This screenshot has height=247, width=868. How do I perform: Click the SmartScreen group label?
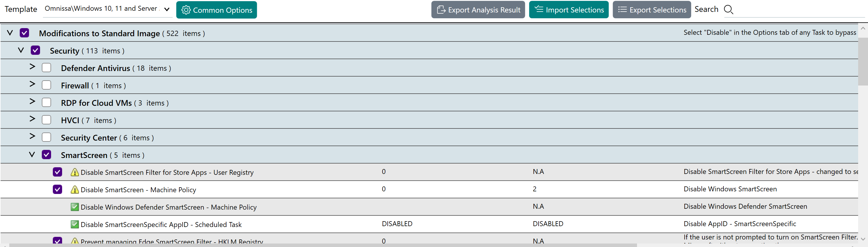pos(84,155)
